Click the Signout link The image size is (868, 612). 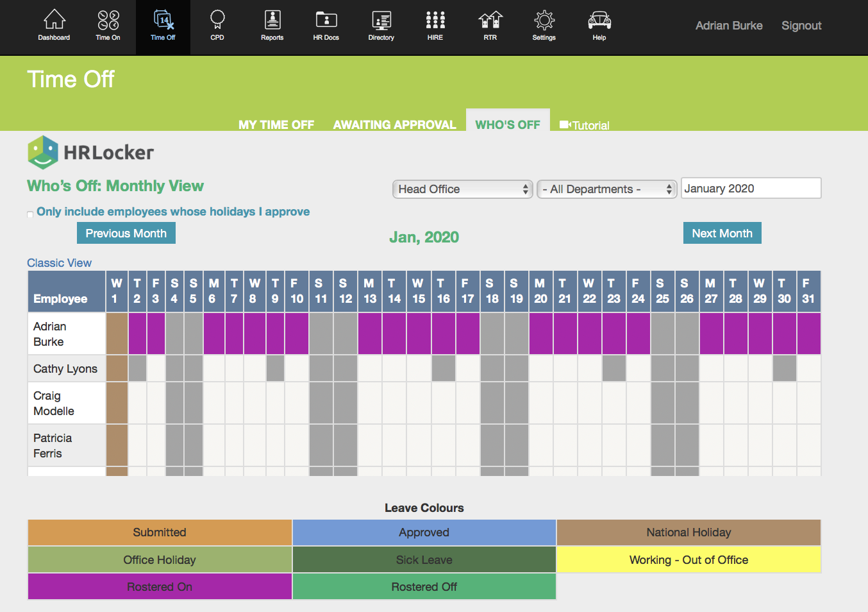[x=801, y=26]
